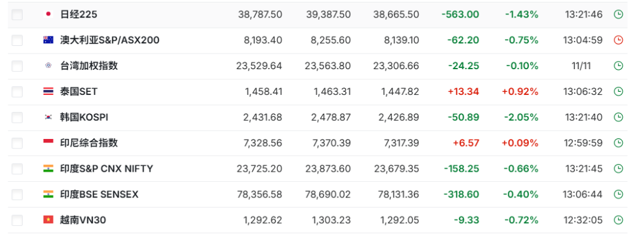
Task: Click the clock icon for 泰国SET
Action: (x=618, y=91)
